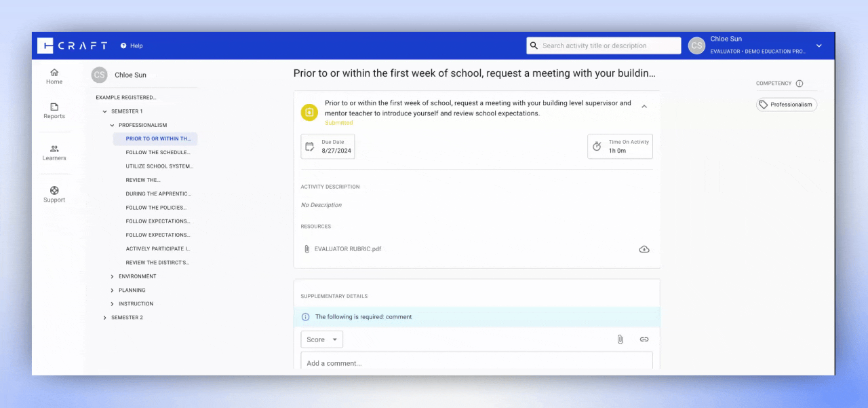The width and height of the screenshot is (868, 408).
Task: Collapse the Professionalism tree section
Action: click(x=113, y=125)
